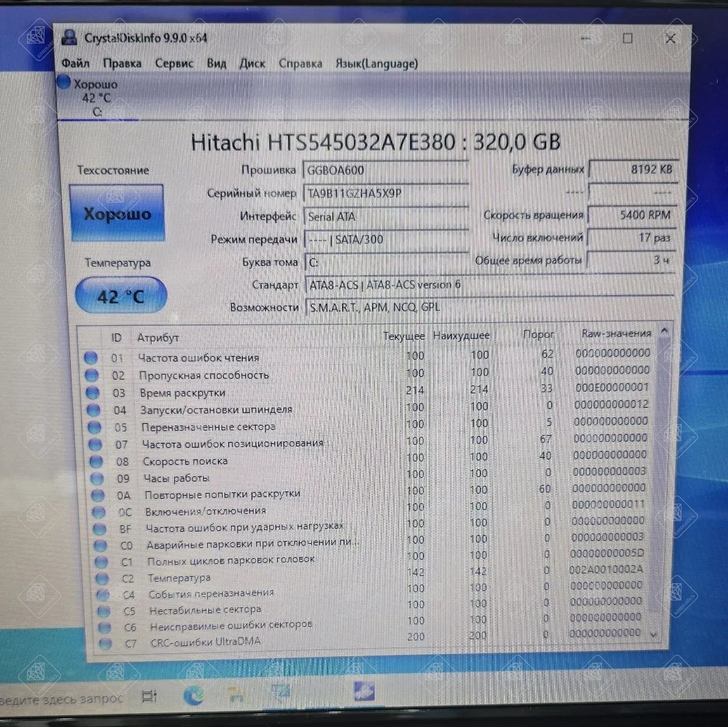Screen dimensions: 728x727
Task: Click the drive letter field showing C:
Action: [387, 262]
